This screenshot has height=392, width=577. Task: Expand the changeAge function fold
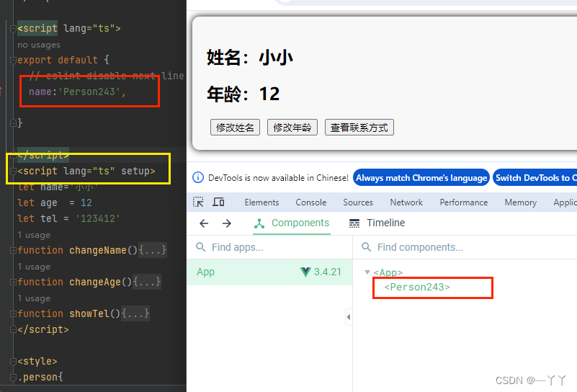click(13, 282)
